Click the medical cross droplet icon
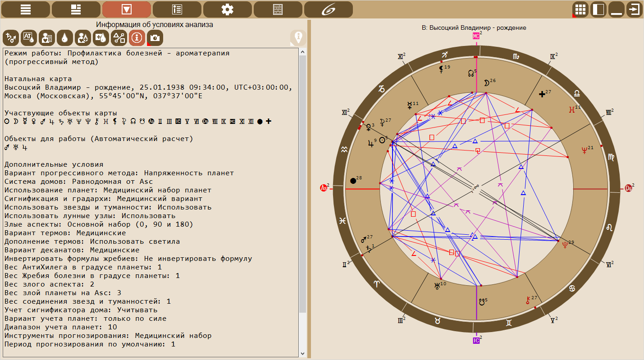644x360 pixels. pyautogui.click(x=101, y=38)
